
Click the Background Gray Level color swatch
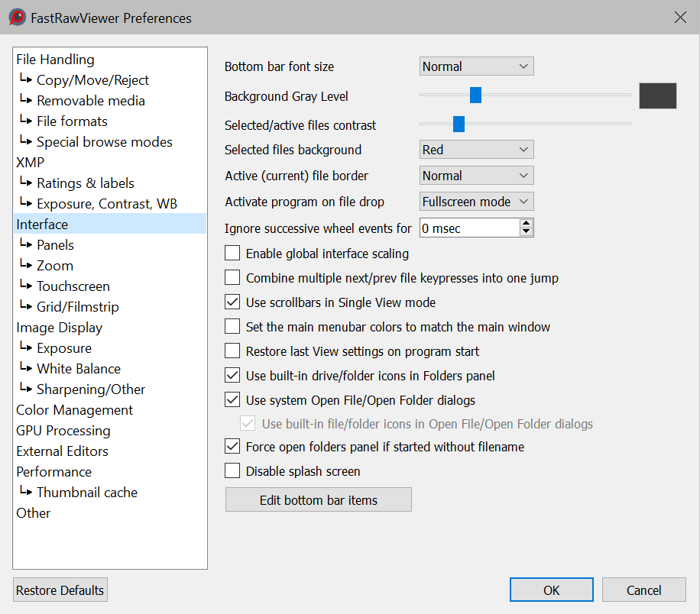[657, 95]
